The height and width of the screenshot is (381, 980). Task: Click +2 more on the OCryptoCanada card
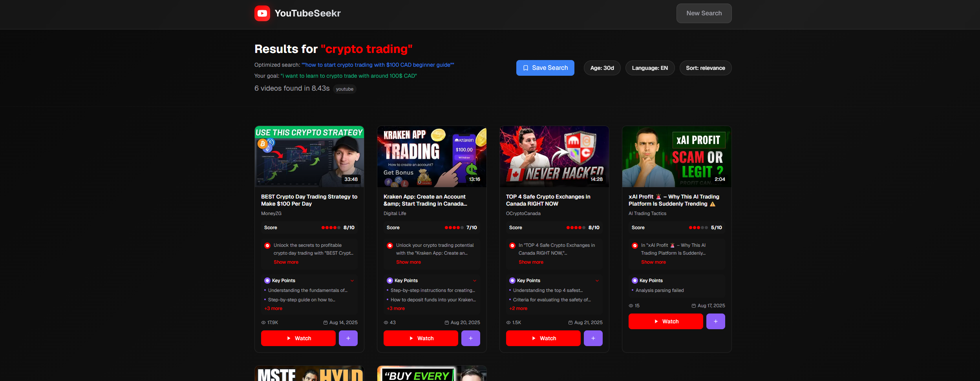point(518,308)
